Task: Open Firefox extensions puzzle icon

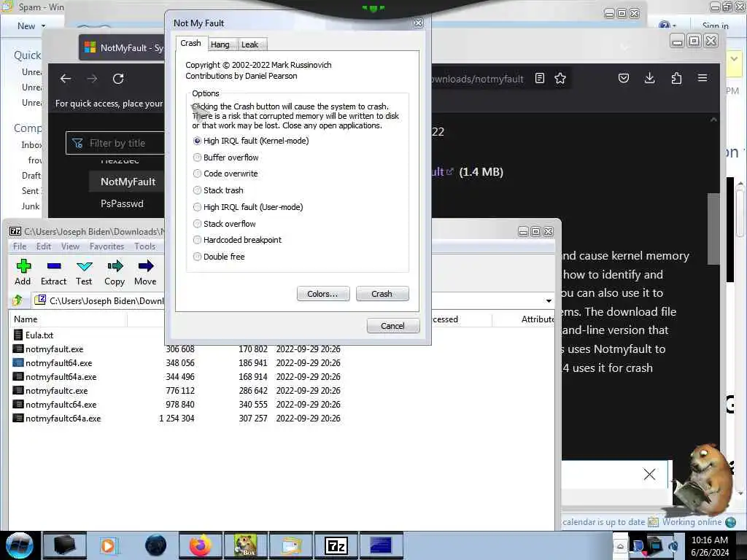Action: [676, 78]
